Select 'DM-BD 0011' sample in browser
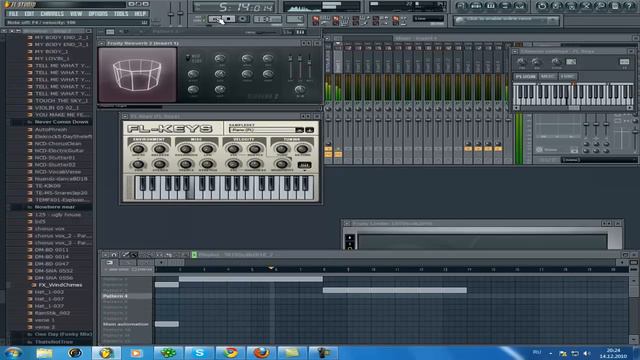 click(51, 249)
